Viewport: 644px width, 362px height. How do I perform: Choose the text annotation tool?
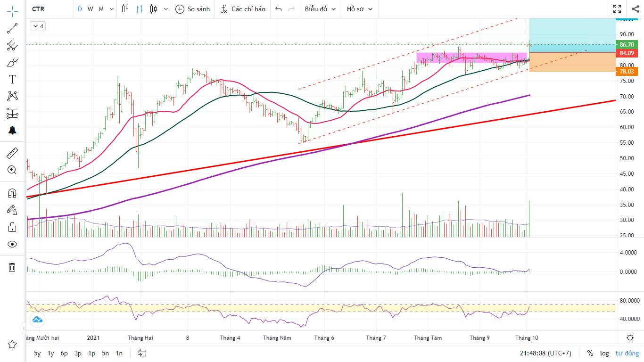[12, 79]
